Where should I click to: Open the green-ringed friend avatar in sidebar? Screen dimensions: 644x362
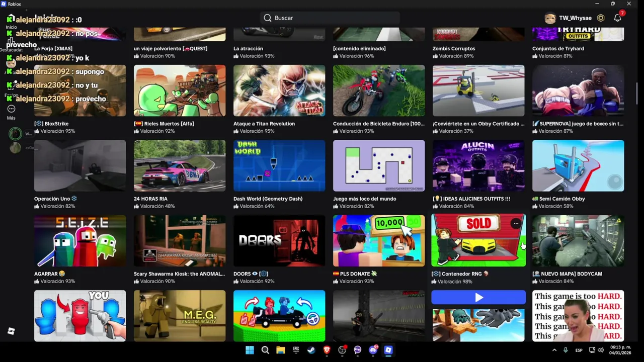pyautogui.click(x=15, y=133)
